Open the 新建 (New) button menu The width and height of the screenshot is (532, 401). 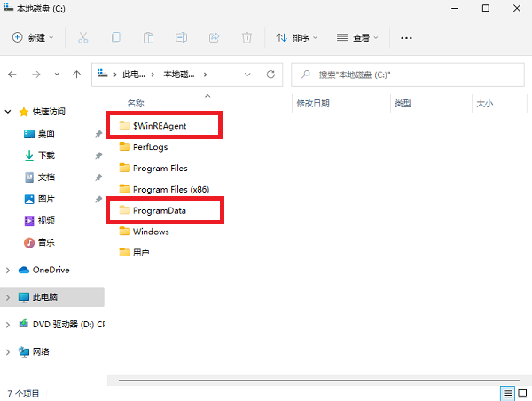[x=33, y=37]
